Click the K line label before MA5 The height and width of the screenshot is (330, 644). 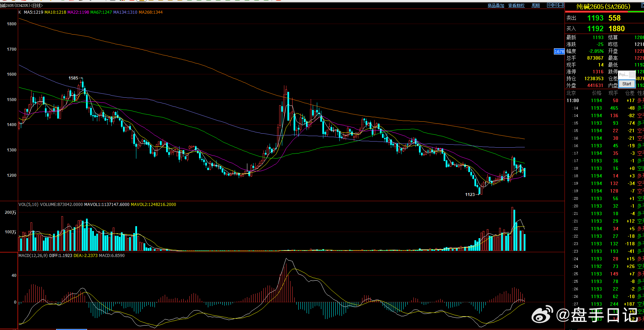click(x=20, y=12)
